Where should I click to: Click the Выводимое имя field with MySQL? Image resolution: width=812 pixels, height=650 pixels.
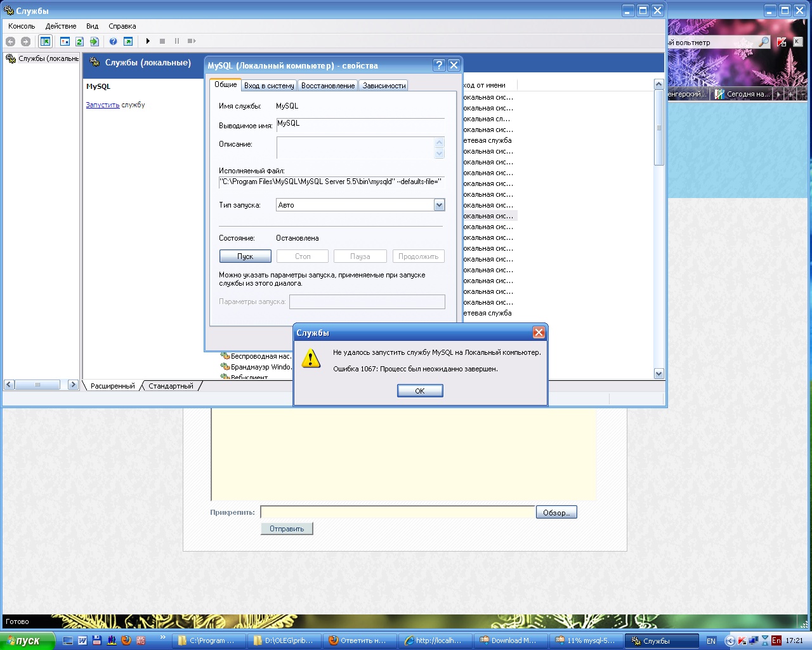pos(360,124)
